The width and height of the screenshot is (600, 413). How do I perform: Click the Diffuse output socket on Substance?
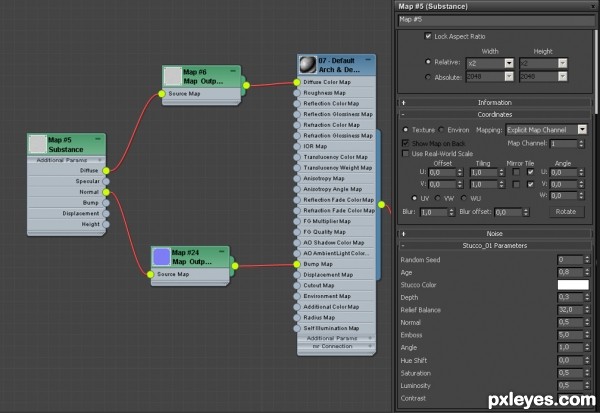[106, 171]
